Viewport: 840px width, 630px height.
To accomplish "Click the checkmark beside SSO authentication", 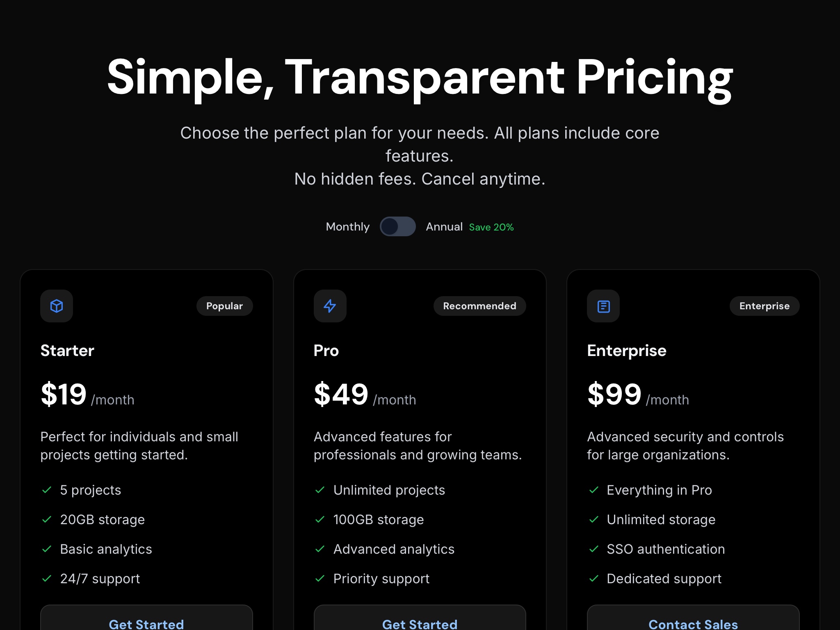I will tap(593, 549).
